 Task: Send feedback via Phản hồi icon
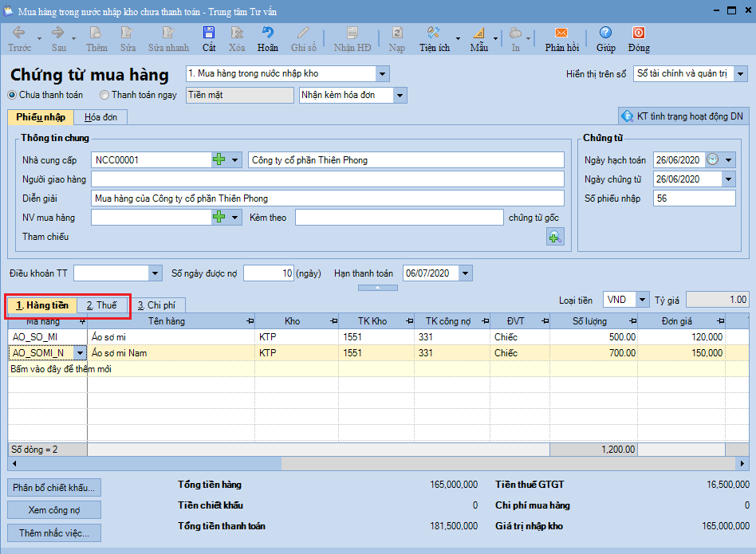pyautogui.click(x=561, y=33)
